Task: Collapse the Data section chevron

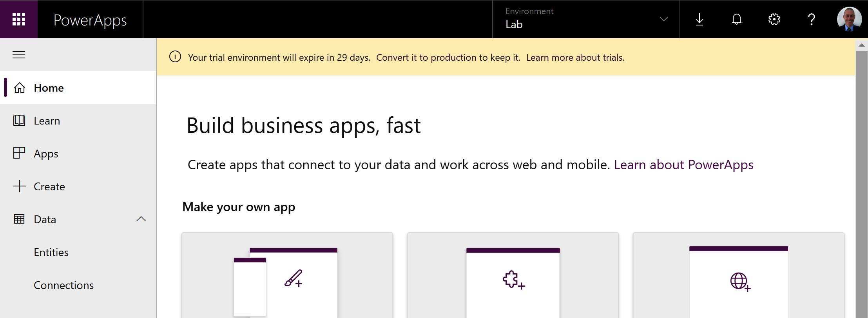Action: pyautogui.click(x=141, y=219)
